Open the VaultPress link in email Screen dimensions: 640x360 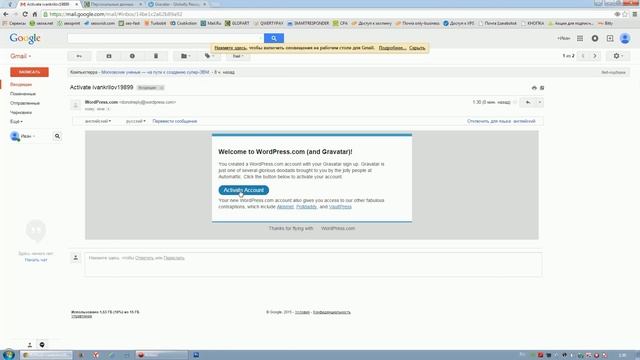tap(340, 207)
